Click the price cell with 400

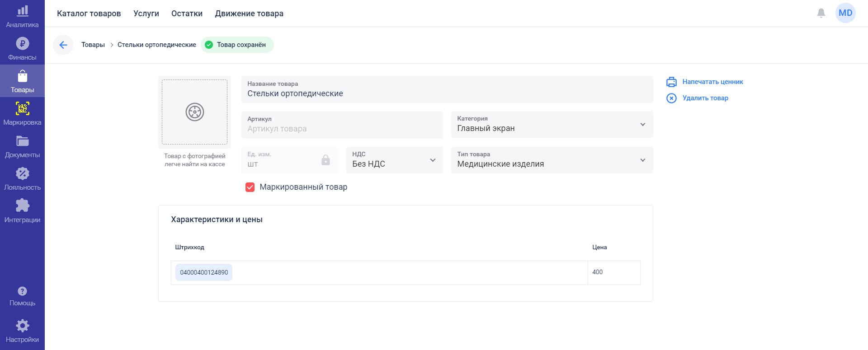pos(614,272)
